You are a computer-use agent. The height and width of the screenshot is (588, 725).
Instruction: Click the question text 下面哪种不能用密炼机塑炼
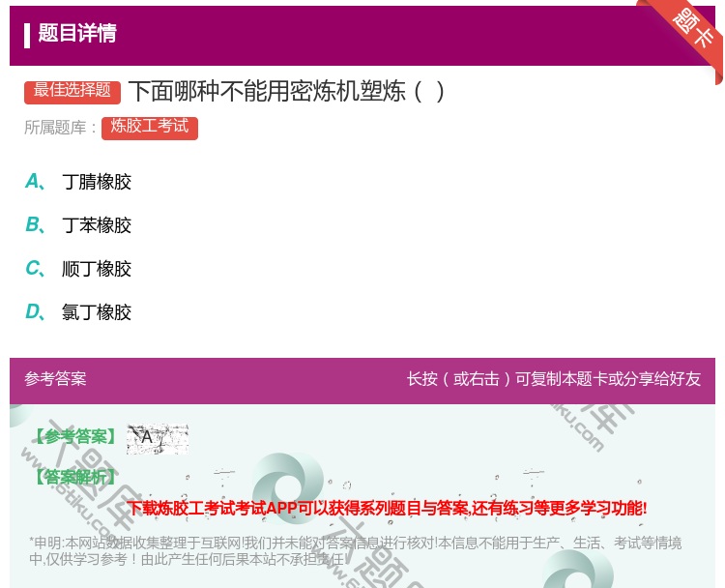click(287, 91)
